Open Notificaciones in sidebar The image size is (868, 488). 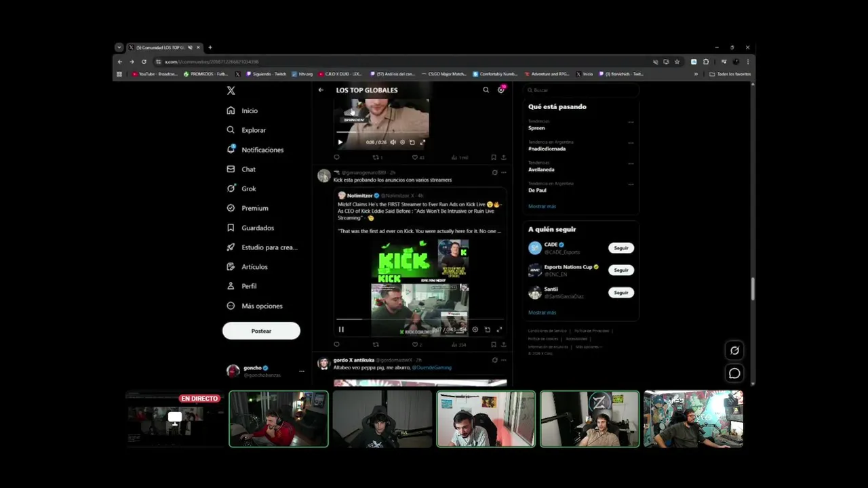coord(255,150)
